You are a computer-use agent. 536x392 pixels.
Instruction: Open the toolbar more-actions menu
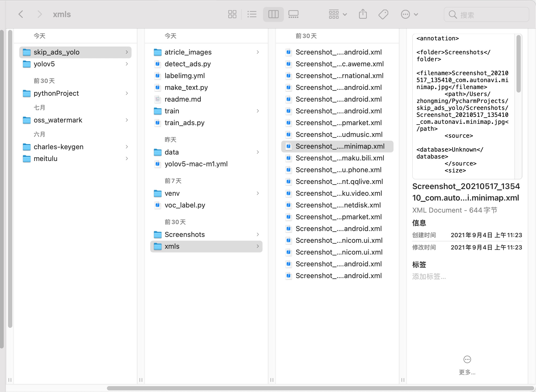409,14
